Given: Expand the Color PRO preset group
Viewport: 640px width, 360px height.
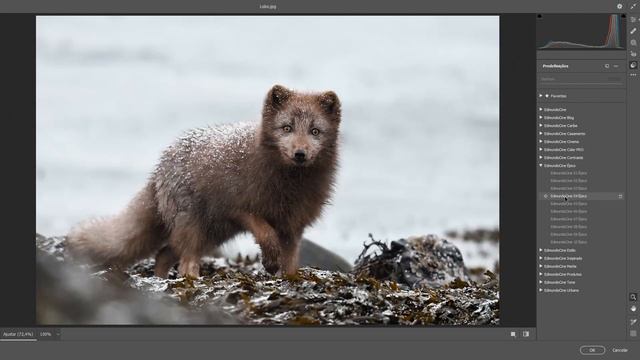Looking at the screenshot, I should point(541,149).
